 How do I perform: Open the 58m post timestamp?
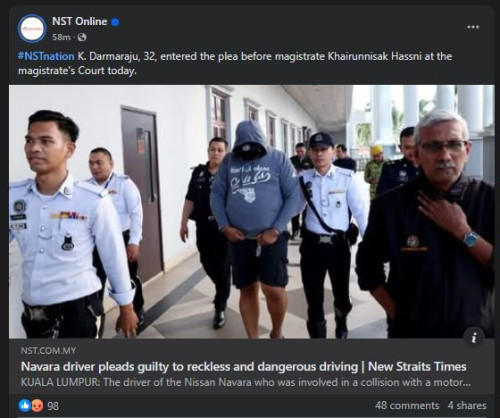pyautogui.click(x=61, y=37)
